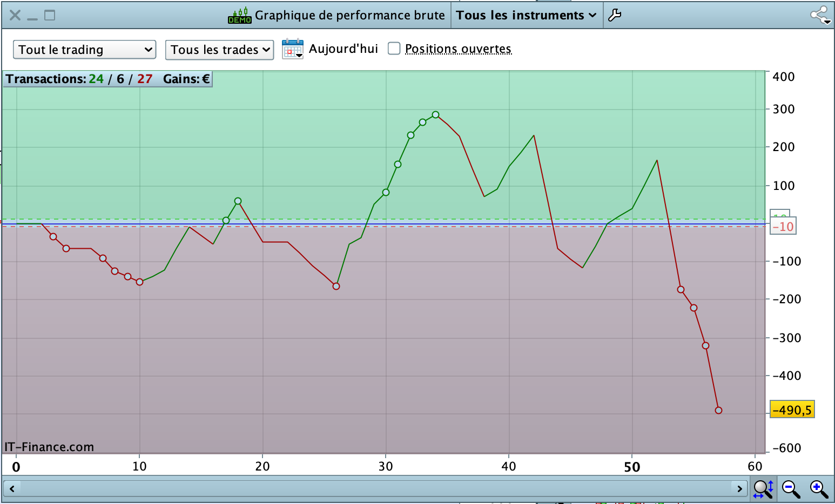The image size is (835, 504).
Task: Click the Graphique de performance brute title
Action: [x=350, y=15]
